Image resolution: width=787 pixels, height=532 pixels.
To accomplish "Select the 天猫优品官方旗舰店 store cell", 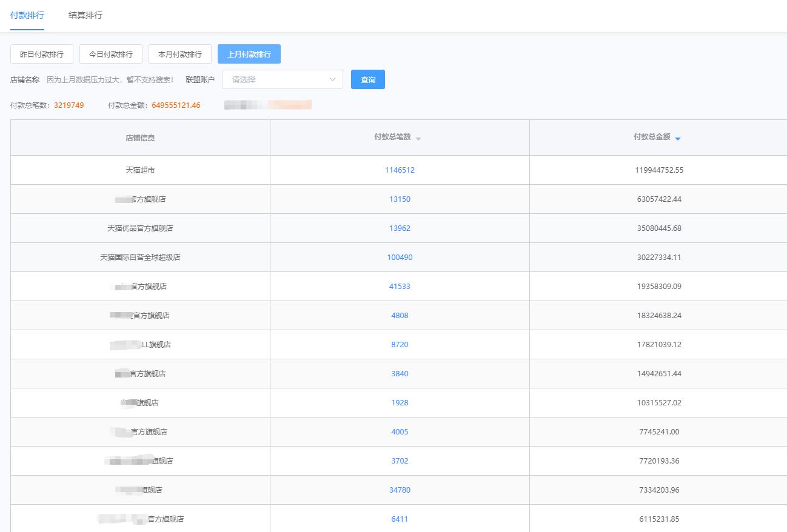I will [140, 228].
